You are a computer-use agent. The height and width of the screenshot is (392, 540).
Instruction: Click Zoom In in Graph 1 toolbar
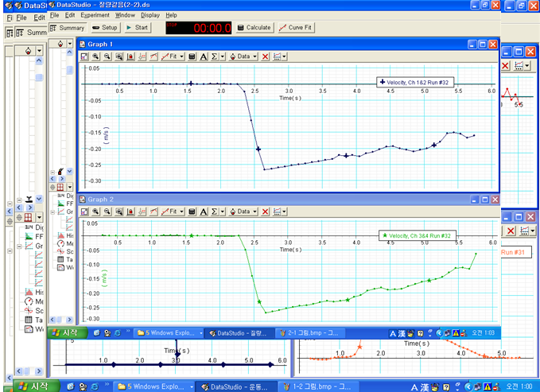click(95, 56)
